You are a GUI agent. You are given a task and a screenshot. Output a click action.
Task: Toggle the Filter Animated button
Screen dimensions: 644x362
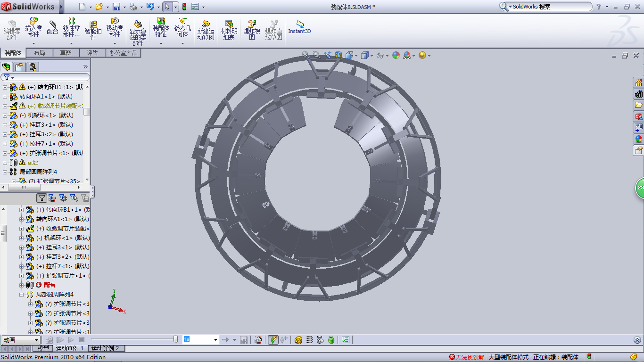tap(52, 198)
